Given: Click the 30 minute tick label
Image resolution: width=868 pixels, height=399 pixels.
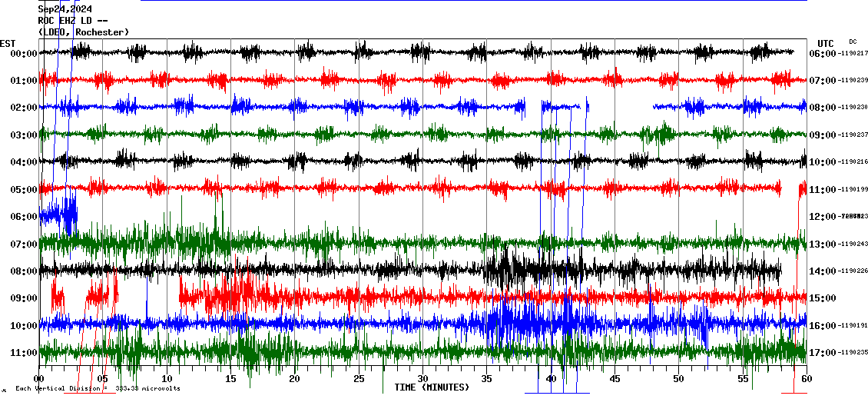Looking at the screenshot, I should tap(422, 379).
